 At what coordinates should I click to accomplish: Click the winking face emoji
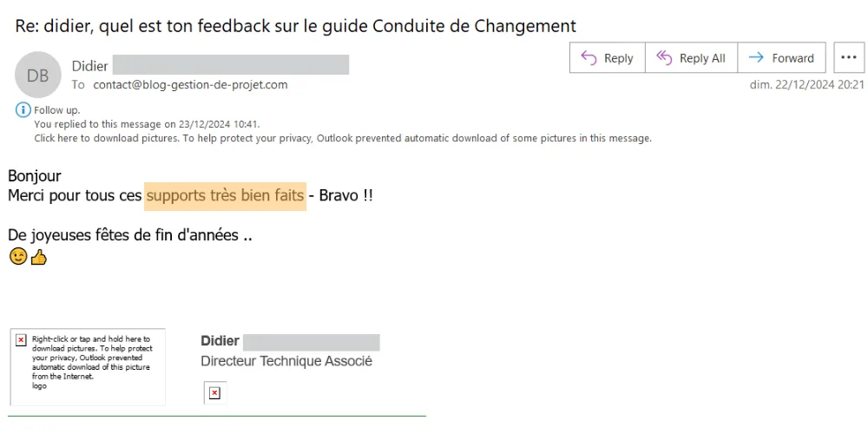click(17, 257)
